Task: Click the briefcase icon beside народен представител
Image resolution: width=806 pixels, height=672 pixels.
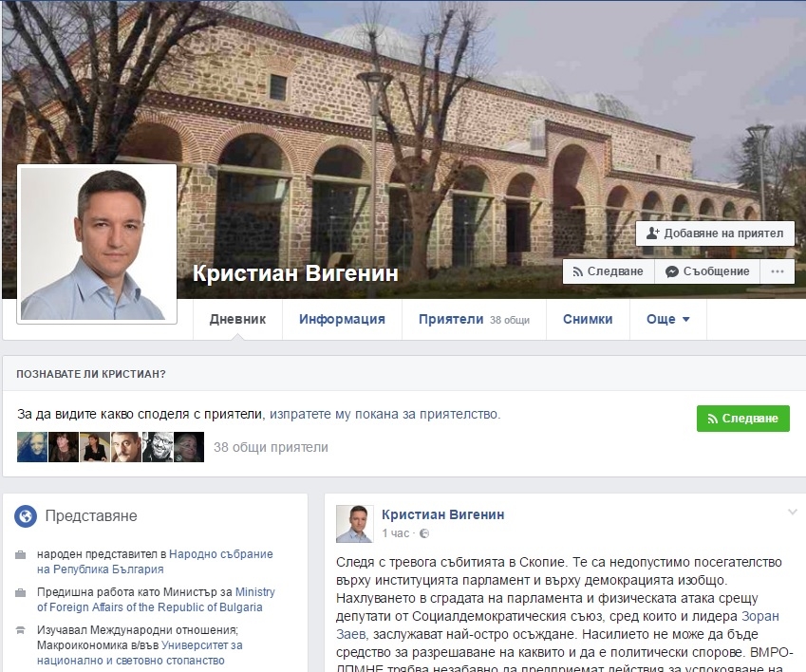Action: (x=21, y=555)
